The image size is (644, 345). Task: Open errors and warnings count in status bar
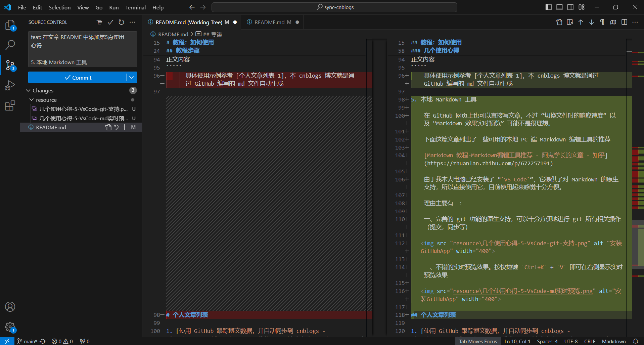click(62, 341)
